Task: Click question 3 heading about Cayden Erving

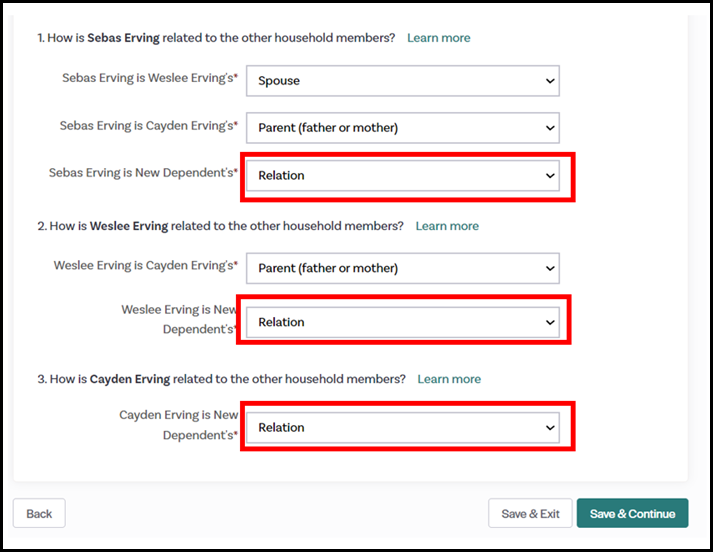Action: pos(221,379)
